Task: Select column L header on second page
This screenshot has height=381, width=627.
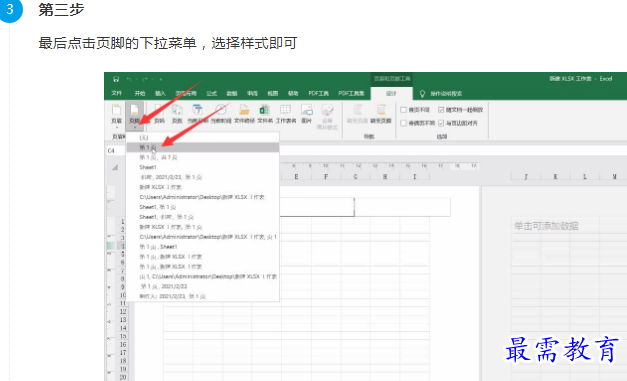Action: (x=585, y=177)
